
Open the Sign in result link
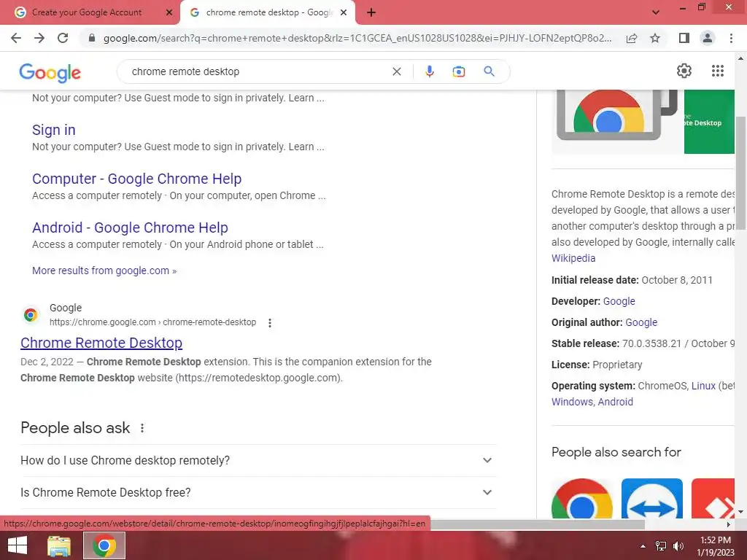click(x=54, y=130)
